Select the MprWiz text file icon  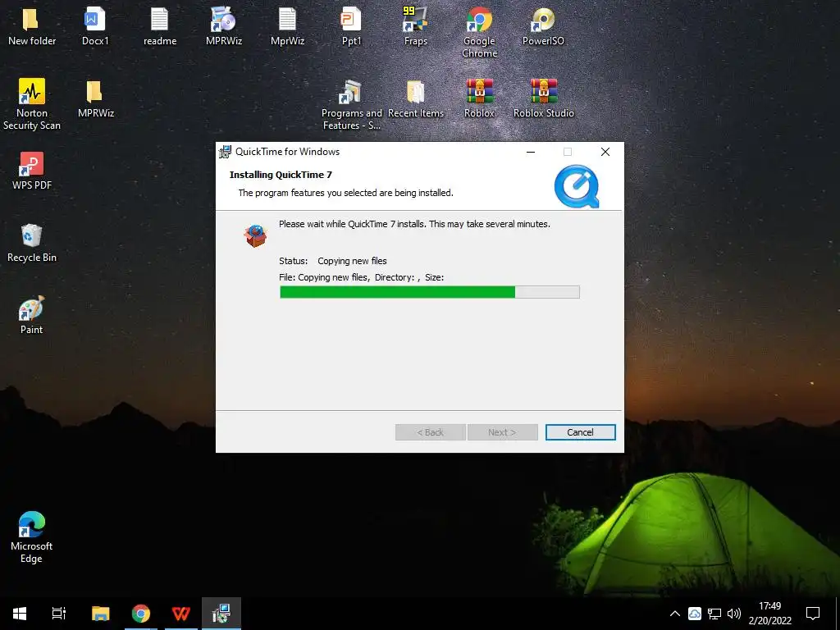coord(287,21)
